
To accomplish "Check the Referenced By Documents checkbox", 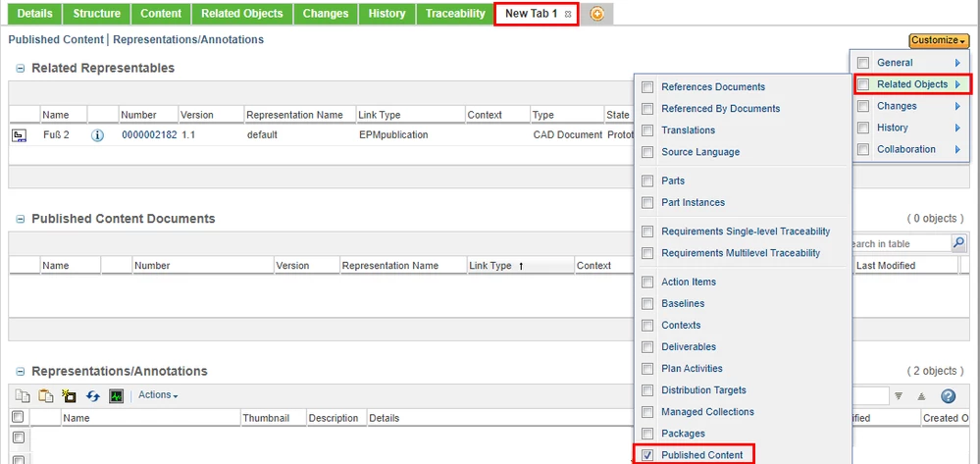I will pyautogui.click(x=648, y=108).
